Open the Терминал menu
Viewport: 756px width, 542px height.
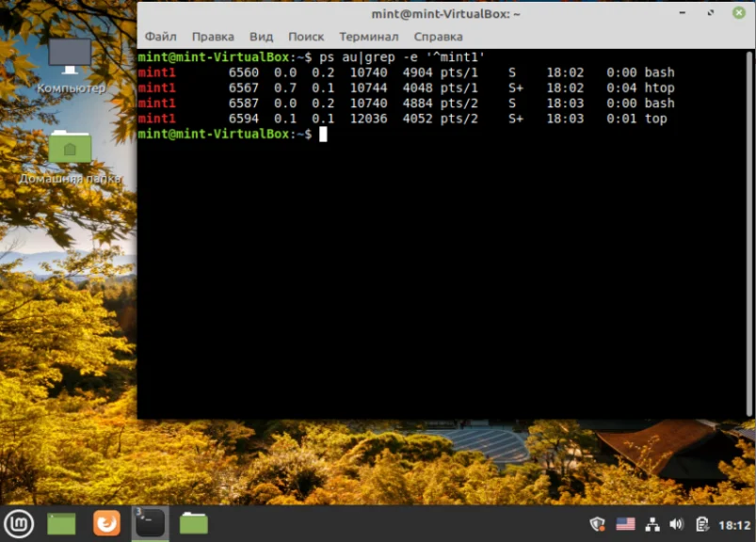click(x=368, y=37)
